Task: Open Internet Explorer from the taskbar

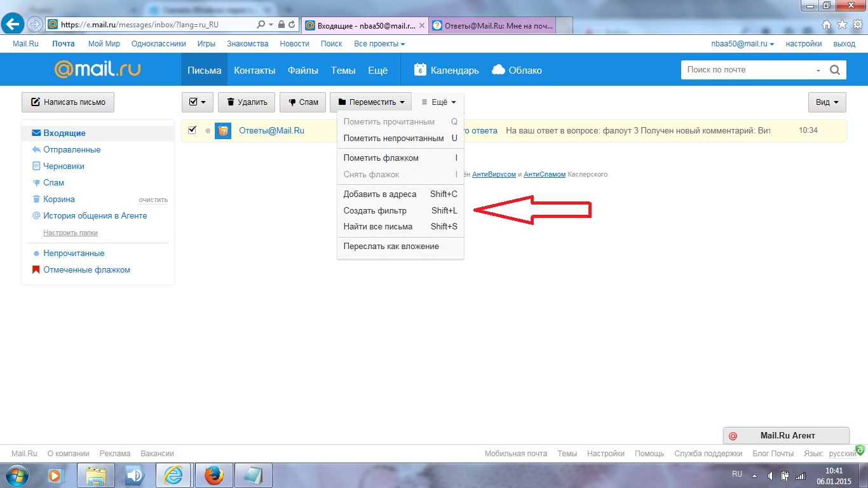Action: [174, 475]
